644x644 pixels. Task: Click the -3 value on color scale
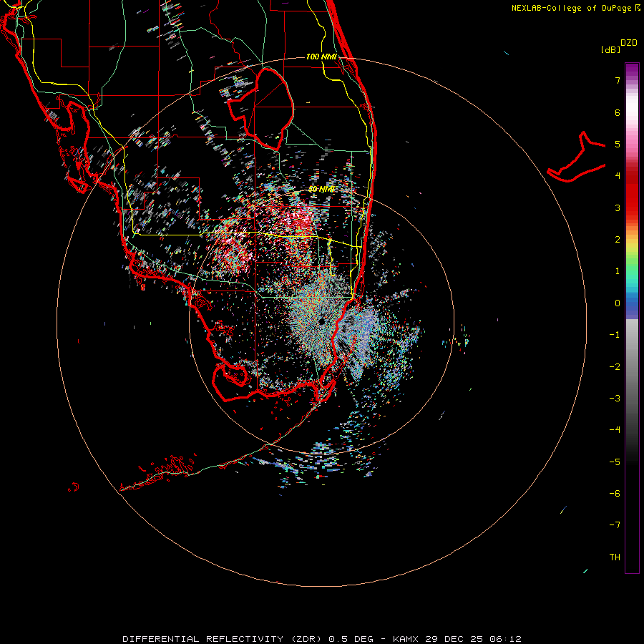615,399
